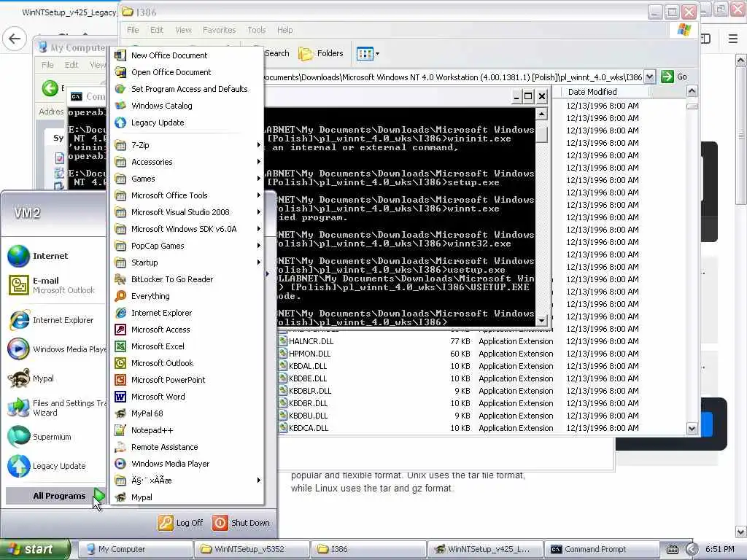The height and width of the screenshot is (560, 747).
Task: Launch Microsoft PowerPoint
Action: point(187,380)
